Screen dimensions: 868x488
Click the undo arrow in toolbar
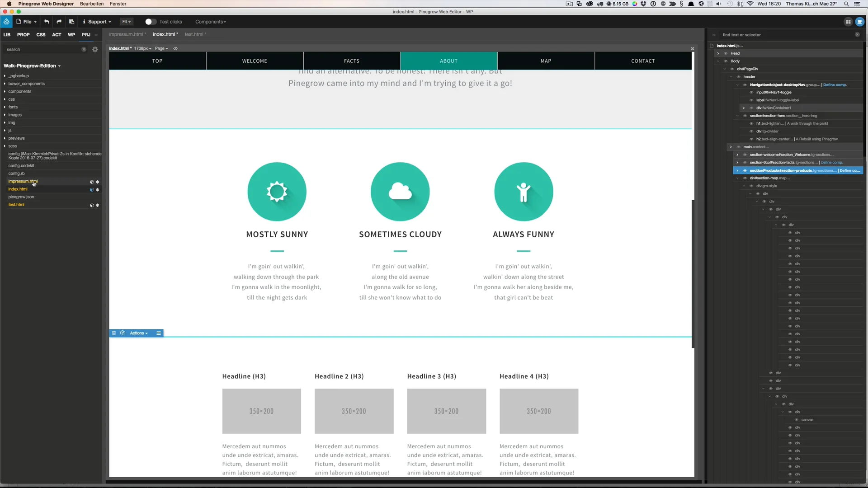47,22
